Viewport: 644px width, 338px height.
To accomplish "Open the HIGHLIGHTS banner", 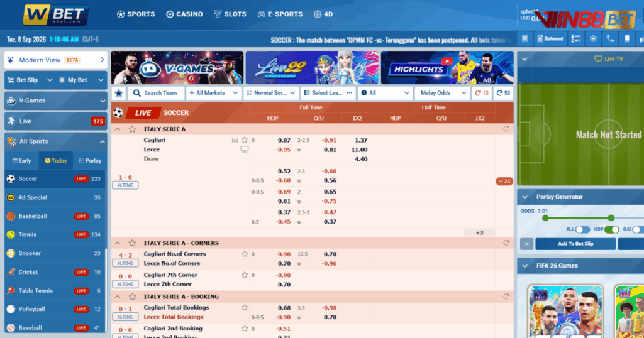I will (x=447, y=68).
